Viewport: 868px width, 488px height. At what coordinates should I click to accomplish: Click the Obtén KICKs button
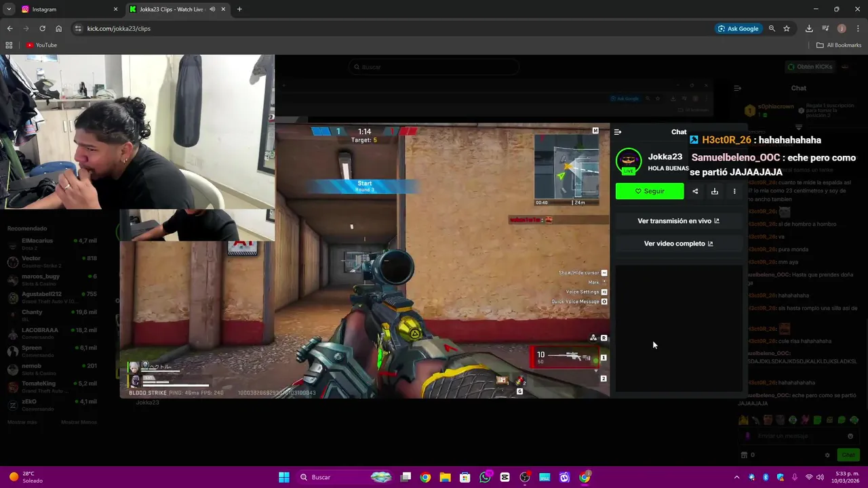pos(810,66)
